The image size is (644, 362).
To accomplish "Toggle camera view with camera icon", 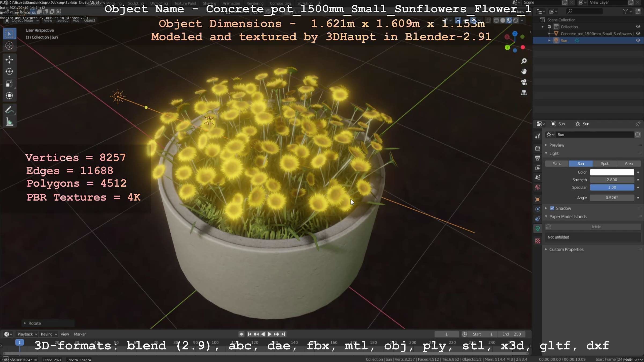I will pos(524,82).
